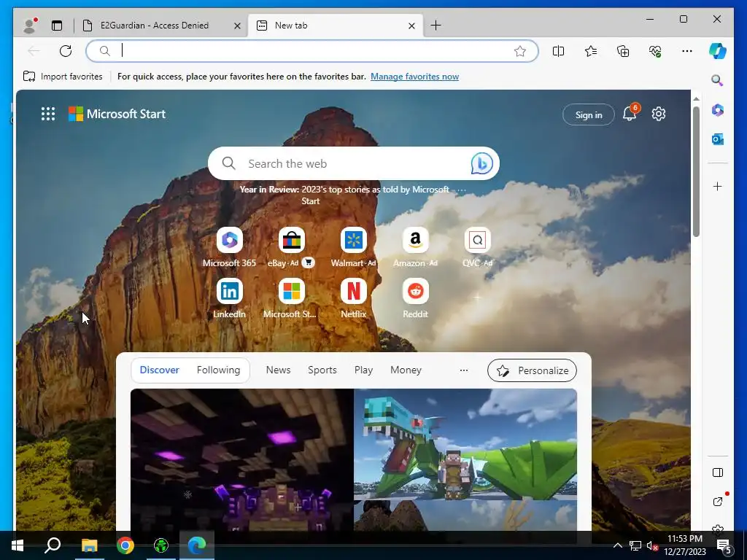The width and height of the screenshot is (747, 560).
Task: Open Action Center notifications icon
Action: [724, 546]
